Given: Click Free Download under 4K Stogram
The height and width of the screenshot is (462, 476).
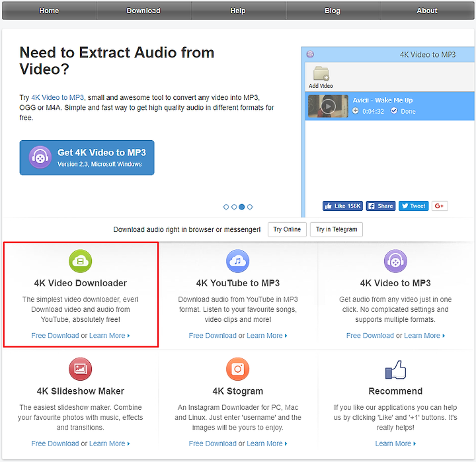Looking at the screenshot, I should [212, 443].
